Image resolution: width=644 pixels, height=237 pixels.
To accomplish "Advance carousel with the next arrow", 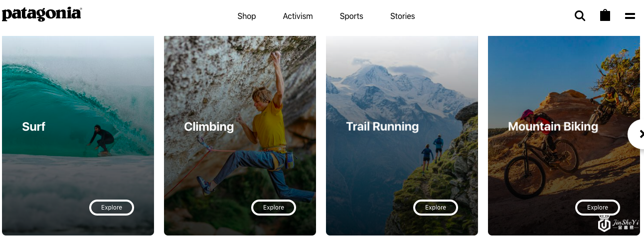I will point(638,134).
